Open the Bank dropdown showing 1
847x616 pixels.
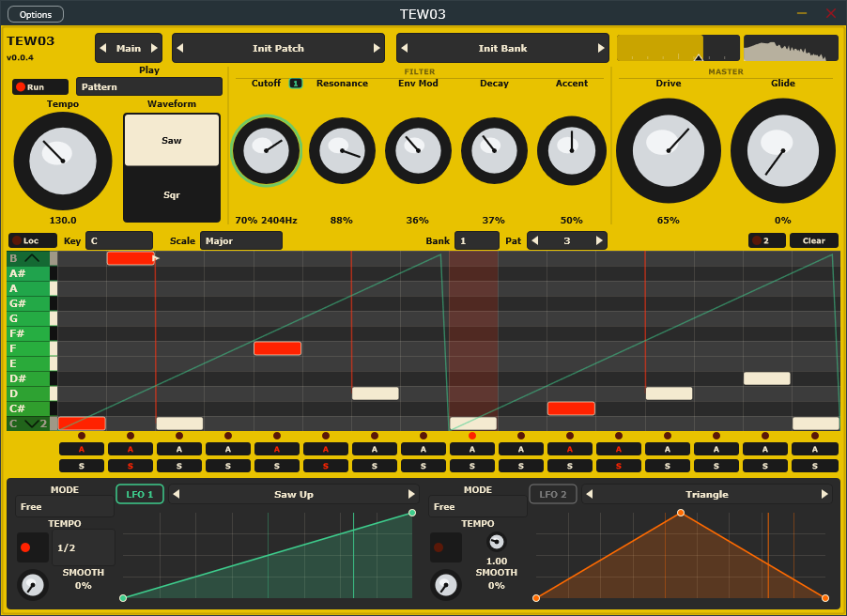[x=476, y=240]
